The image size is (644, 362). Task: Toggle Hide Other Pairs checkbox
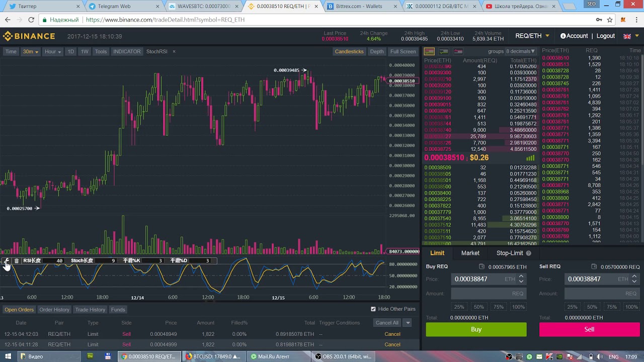(x=373, y=309)
